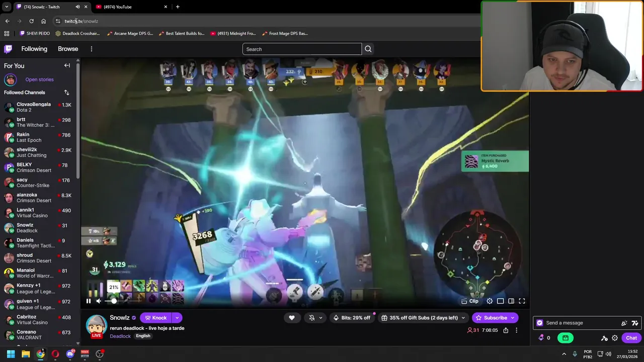Open the stream's three-dot options menu
The height and width of the screenshot is (362, 644).
pos(516,330)
